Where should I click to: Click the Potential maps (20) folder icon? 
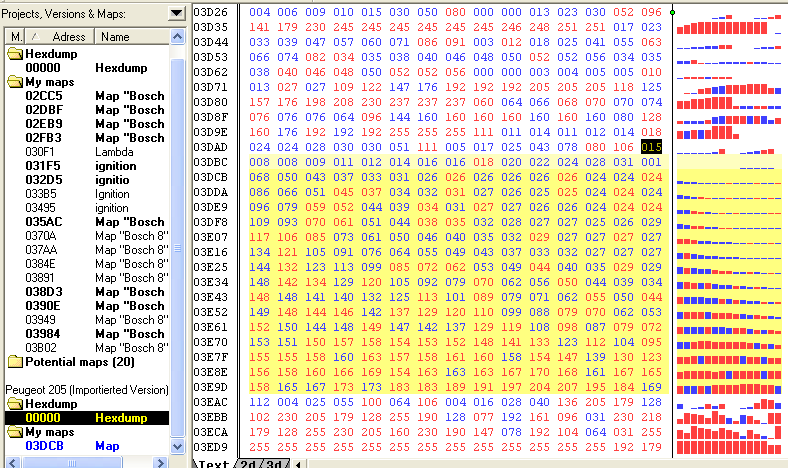tap(16, 362)
